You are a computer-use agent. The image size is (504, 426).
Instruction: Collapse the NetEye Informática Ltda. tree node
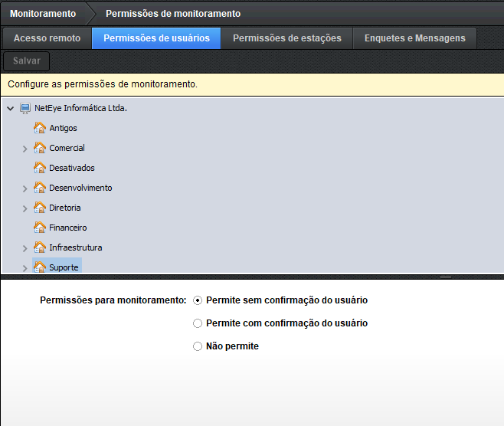10,109
